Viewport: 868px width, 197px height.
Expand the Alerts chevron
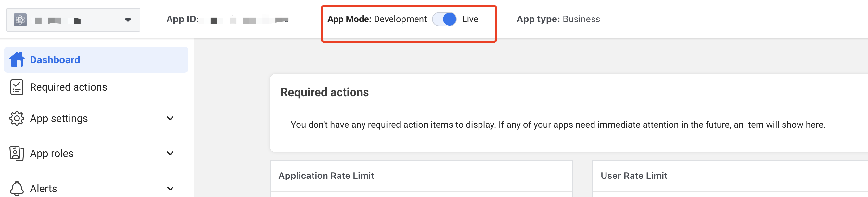coord(170,188)
